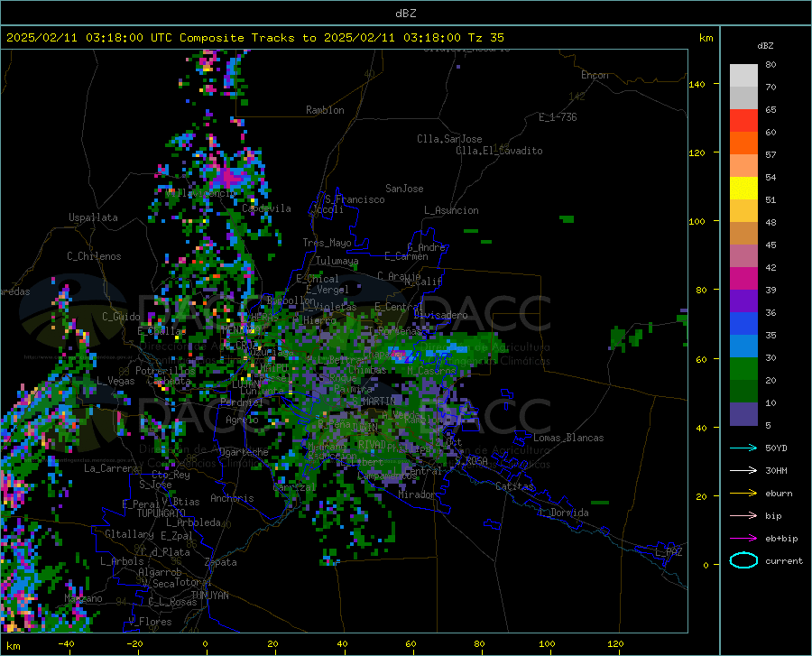
Task: Click the Tulumaya map label
Action: pyautogui.click(x=337, y=261)
